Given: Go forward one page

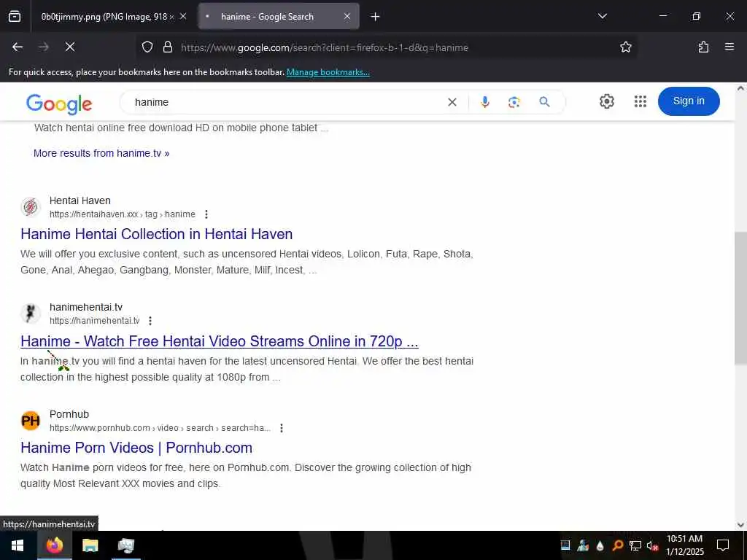Looking at the screenshot, I should pos(43,47).
